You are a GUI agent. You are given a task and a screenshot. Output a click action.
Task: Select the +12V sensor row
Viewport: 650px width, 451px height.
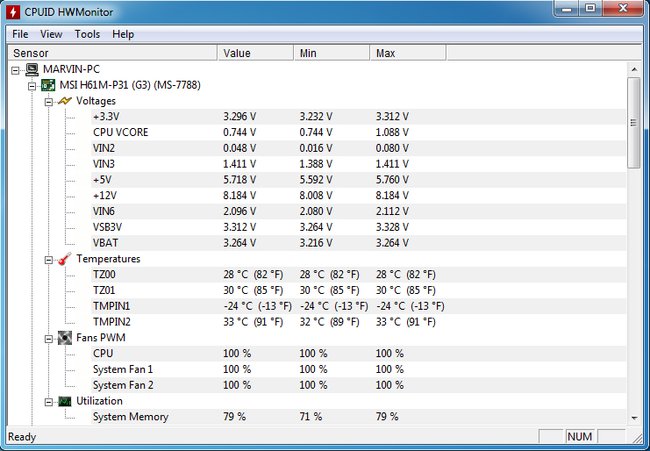point(358,195)
